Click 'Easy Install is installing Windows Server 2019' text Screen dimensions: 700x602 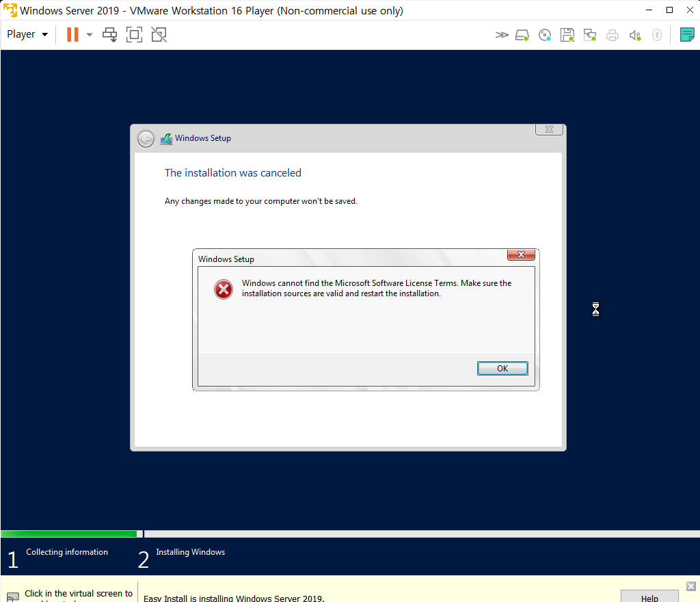pos(234,598)
